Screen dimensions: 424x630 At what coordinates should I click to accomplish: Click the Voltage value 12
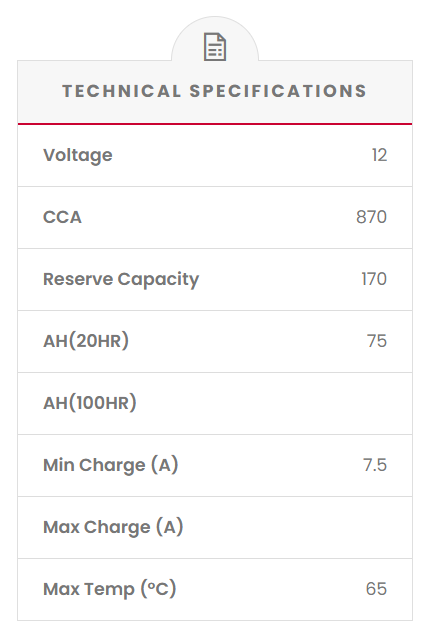click(379, 155)
